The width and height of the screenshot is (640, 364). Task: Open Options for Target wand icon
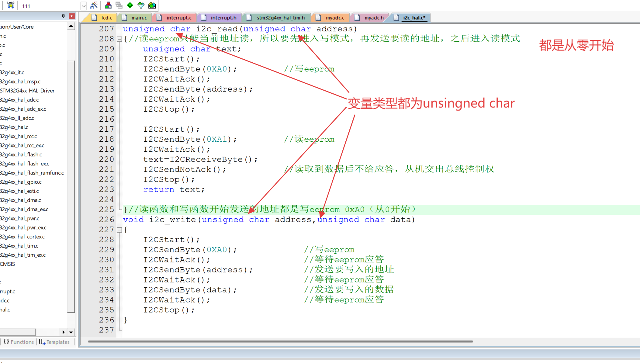click(x=94, y=5)
